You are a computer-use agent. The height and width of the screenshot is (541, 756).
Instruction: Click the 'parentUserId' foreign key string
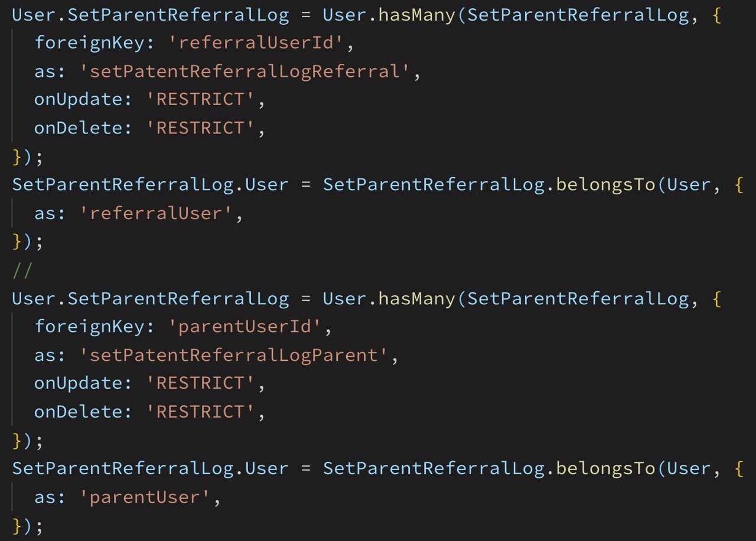coord(243,326)
